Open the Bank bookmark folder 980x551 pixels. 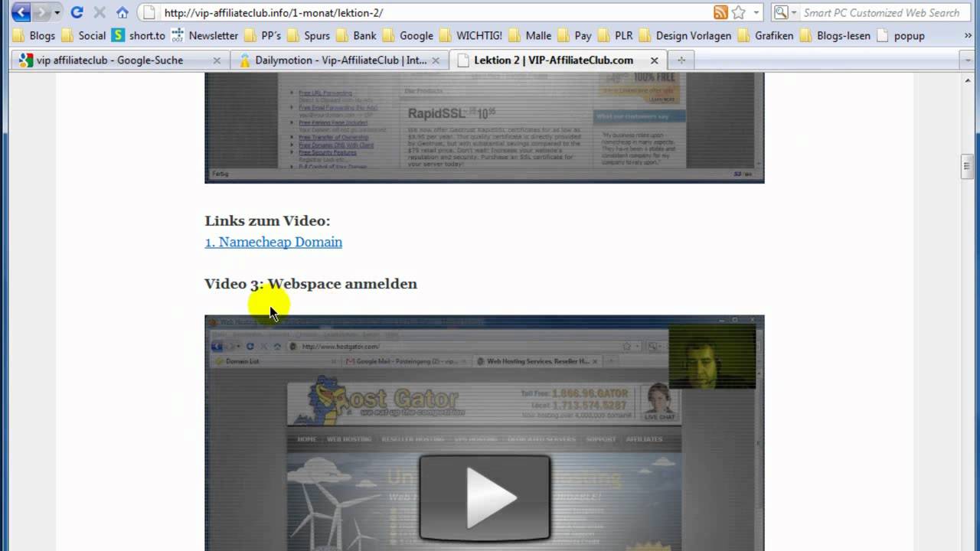point(356,35)
